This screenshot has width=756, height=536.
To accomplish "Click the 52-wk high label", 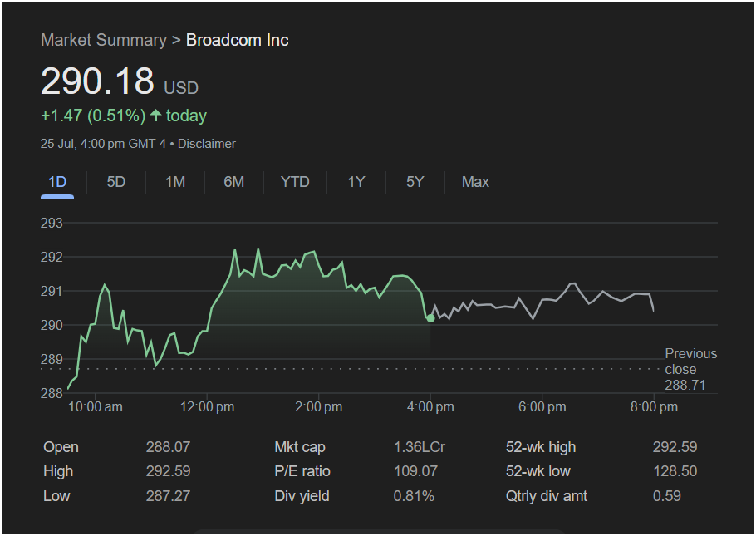I will (x=541, y=447).
